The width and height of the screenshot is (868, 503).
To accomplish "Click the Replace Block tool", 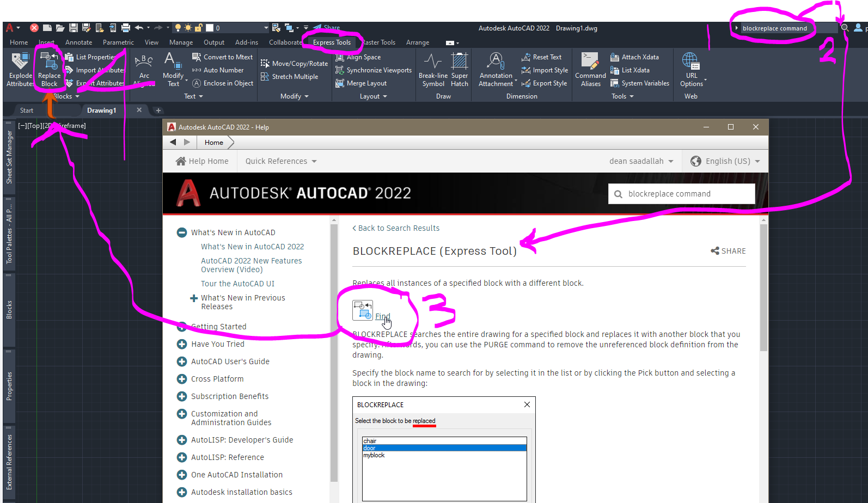I will (49, 69).
